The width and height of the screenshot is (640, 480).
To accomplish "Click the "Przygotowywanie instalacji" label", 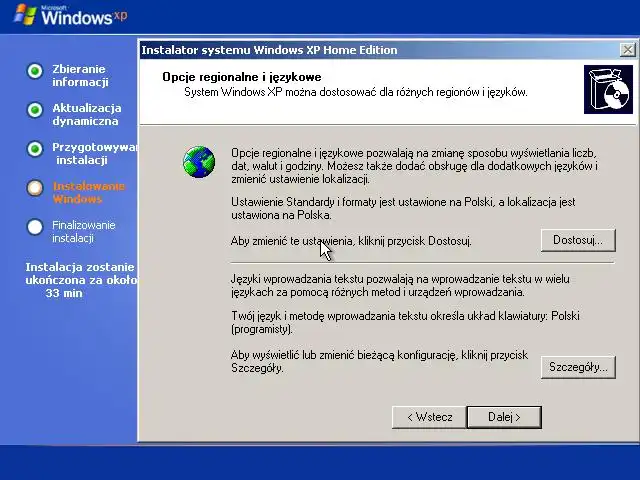I will tap(95, 153).
